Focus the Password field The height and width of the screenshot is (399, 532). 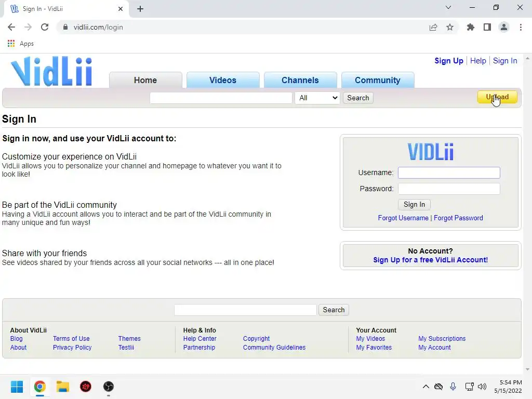click(449, 189)
